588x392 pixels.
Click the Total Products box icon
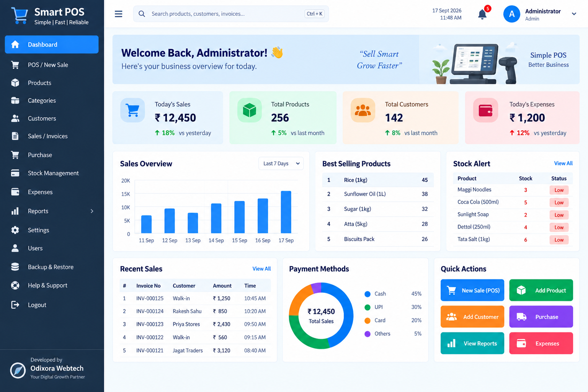250,110
